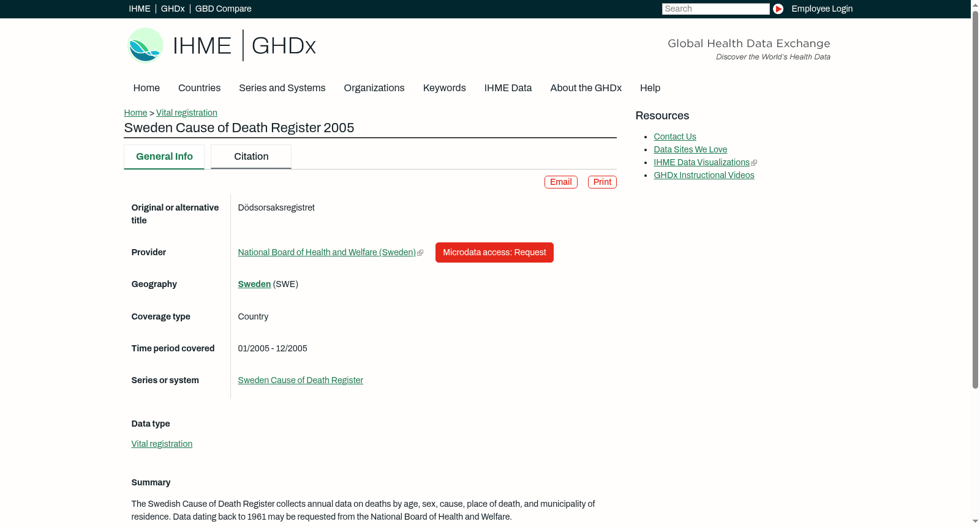Image resolution: width=980 pixels, height=527 pixels.
Task: Click the IHME leaf logo icon
Action: pyautogui.click(x=145, y=45)
